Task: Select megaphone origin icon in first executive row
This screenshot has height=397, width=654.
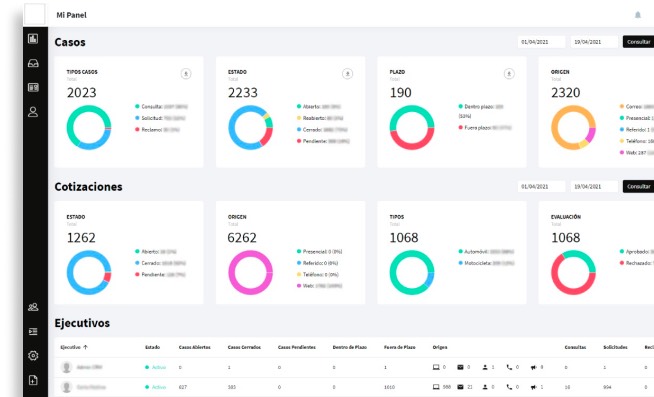Action: (x=533, y=367)
